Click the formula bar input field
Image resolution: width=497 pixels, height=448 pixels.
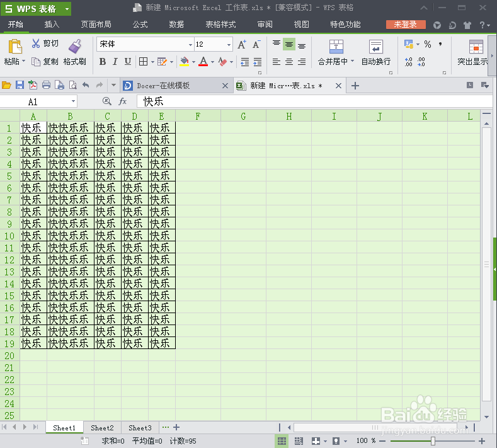[x=314, y=101]
